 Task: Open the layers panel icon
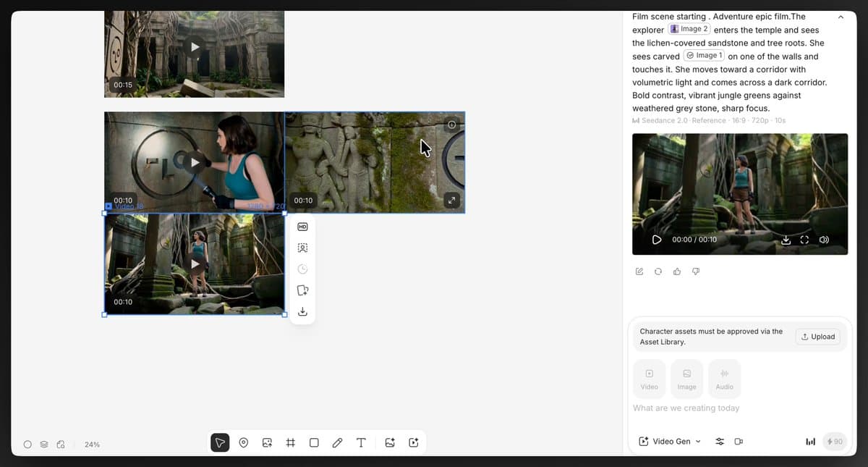tap(44, 445)
